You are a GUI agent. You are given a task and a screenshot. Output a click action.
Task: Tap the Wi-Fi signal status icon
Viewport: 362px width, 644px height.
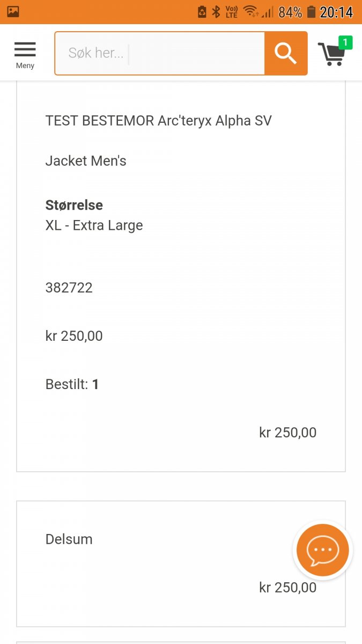point(250,12)
